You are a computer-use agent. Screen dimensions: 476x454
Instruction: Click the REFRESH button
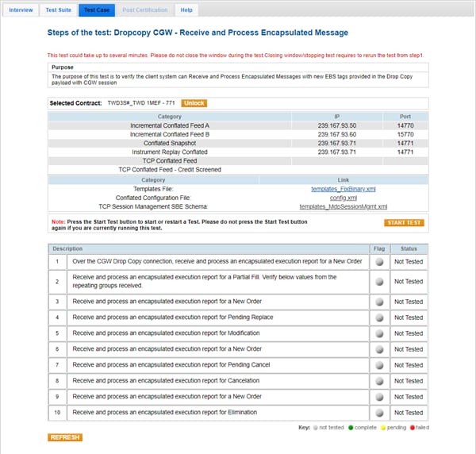point(64,437)
